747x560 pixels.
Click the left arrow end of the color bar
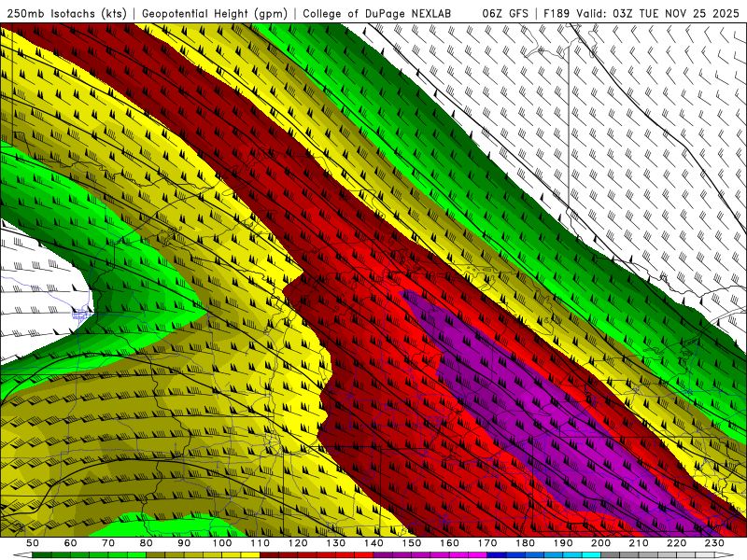[22, 554]
